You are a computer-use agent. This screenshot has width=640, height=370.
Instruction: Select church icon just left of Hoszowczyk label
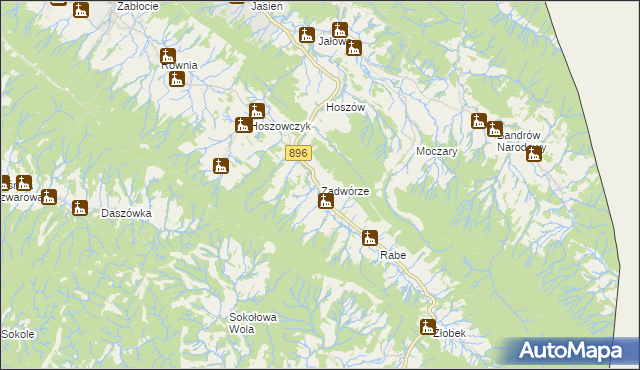pos(243,125)
